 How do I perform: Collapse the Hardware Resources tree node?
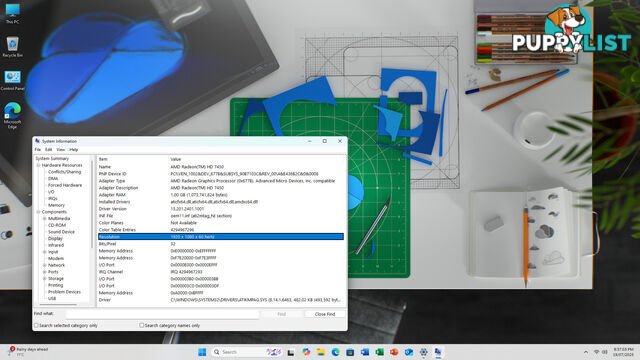(x=38, y=165)
